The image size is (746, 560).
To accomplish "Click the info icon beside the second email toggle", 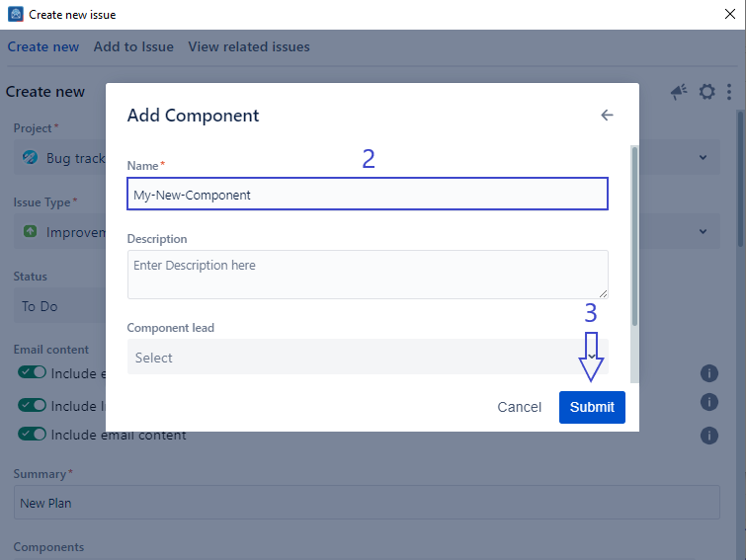I will 708,402.
